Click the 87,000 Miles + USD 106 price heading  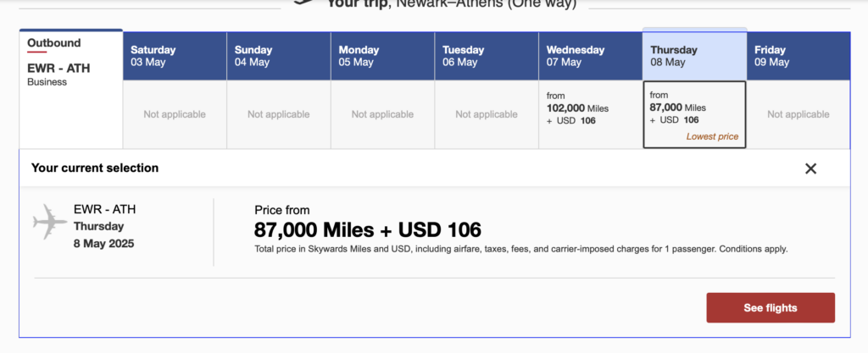tap(368, 229)
